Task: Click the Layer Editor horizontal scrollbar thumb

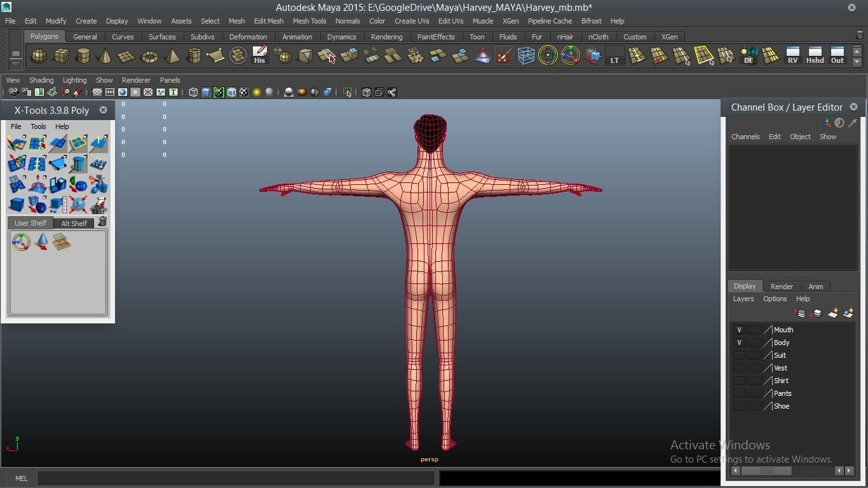Action: (766, 471)
